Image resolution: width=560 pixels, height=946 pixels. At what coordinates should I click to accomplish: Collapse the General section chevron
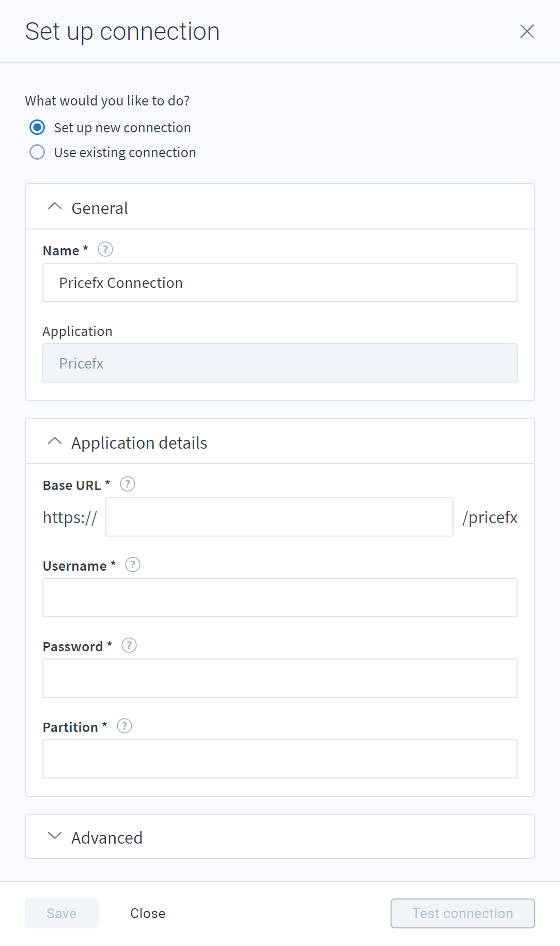click(55, 207)
